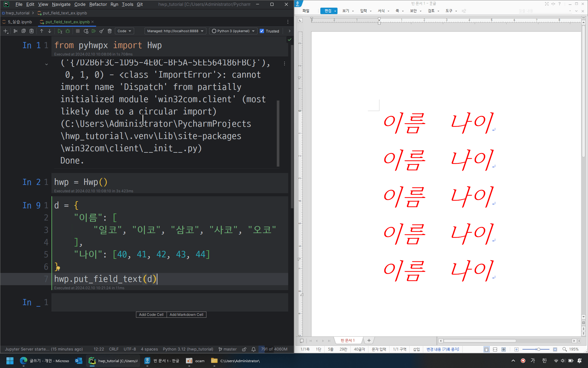Run the current notebook cell
The image size is (588, 368).
(60, 31)
